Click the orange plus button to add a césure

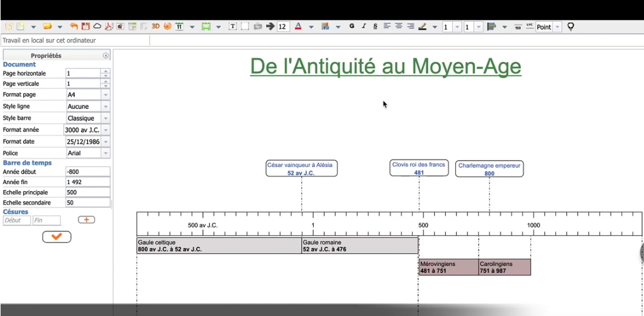86,220
